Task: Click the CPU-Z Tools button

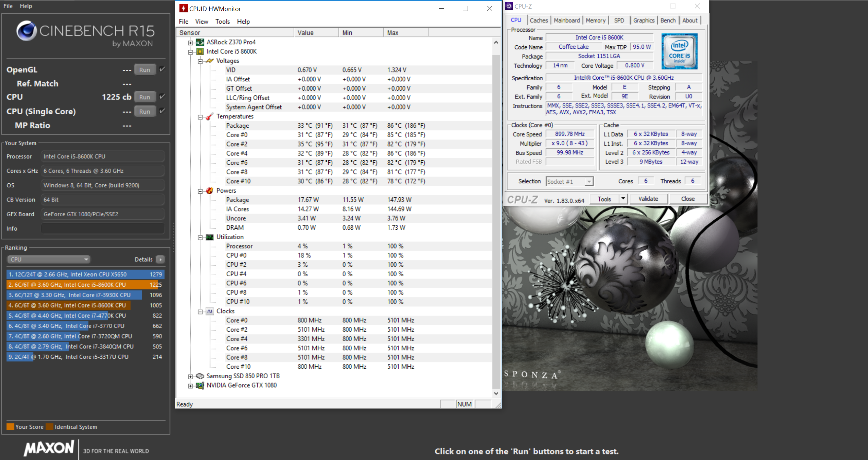Action: point(605,199)
